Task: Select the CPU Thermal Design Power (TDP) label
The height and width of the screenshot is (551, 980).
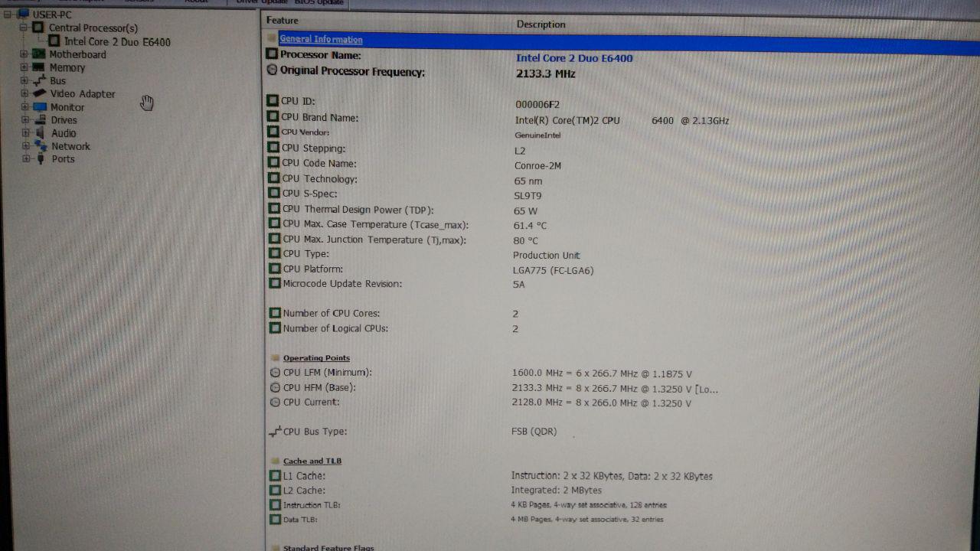Action: 358,209
